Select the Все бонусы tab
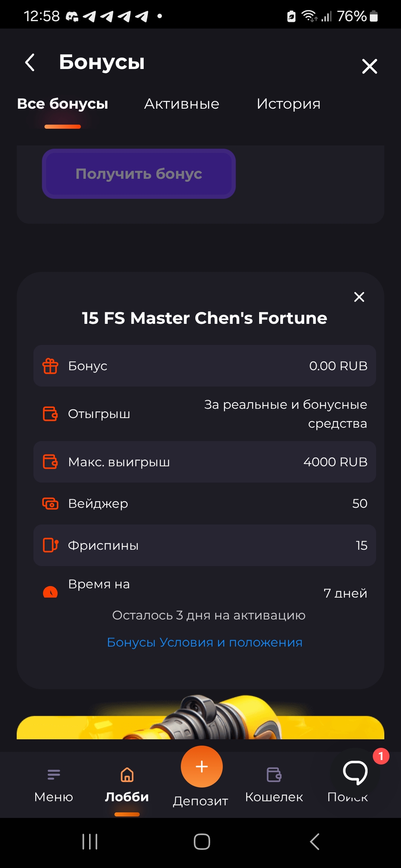This screenshot has width=401, height=868. click(62, 104)
